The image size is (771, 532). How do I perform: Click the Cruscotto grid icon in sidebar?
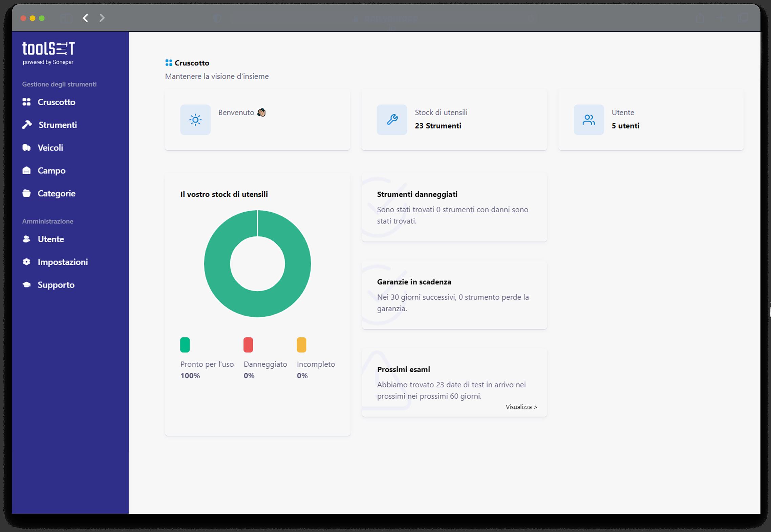pyautogui.click(x=26, y=102)
